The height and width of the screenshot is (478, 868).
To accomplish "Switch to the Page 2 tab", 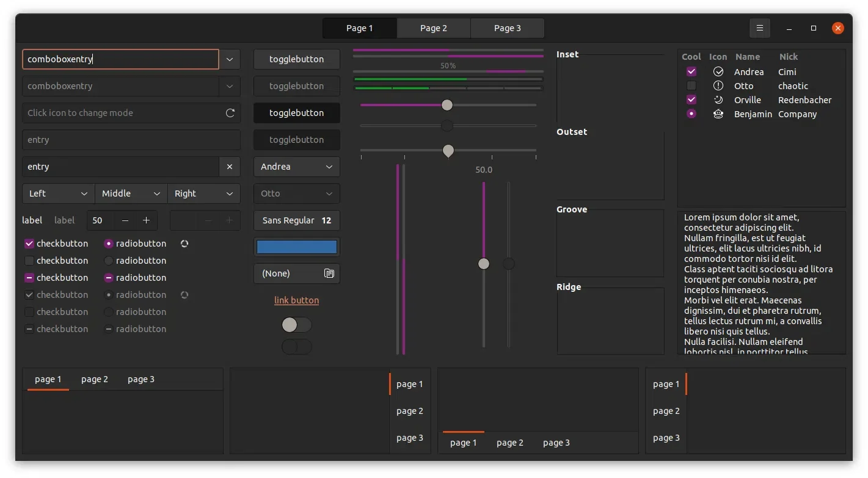I will (433, 28).
